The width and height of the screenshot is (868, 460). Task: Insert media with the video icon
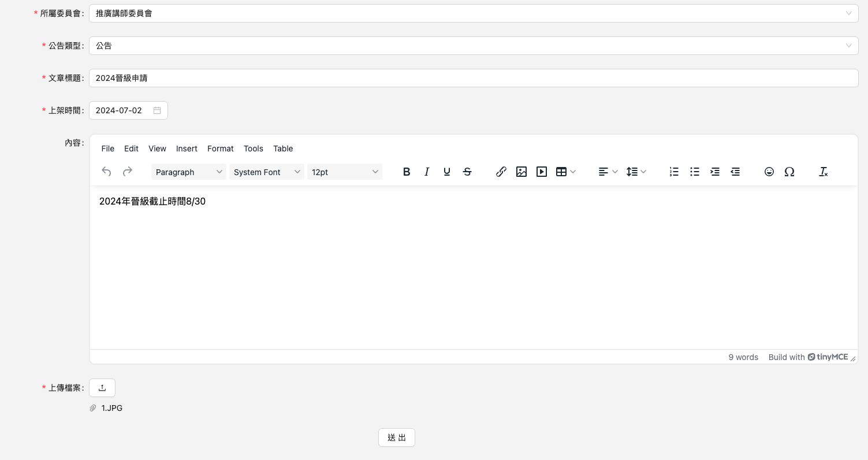(542, 172)
